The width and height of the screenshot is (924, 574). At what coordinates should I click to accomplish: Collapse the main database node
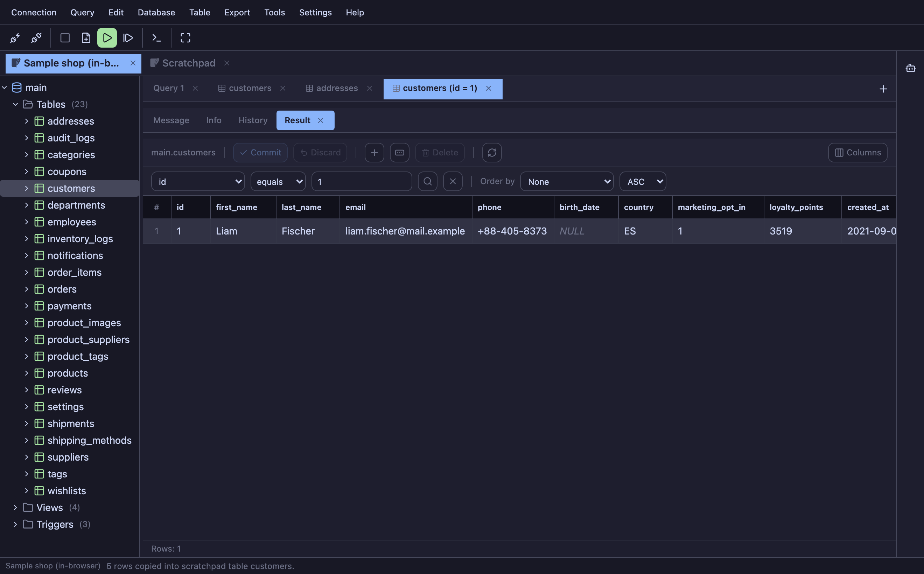tap(5, 88)
